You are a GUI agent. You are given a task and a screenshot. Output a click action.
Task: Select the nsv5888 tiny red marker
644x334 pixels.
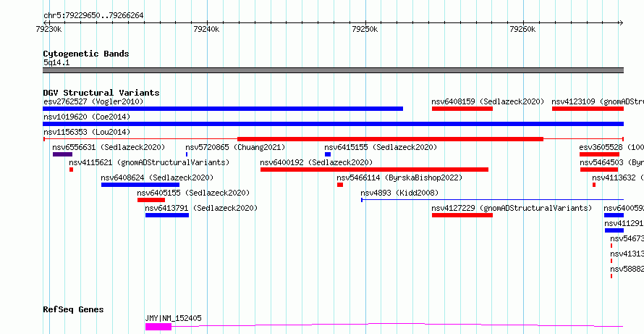click(x=611, y=276)
